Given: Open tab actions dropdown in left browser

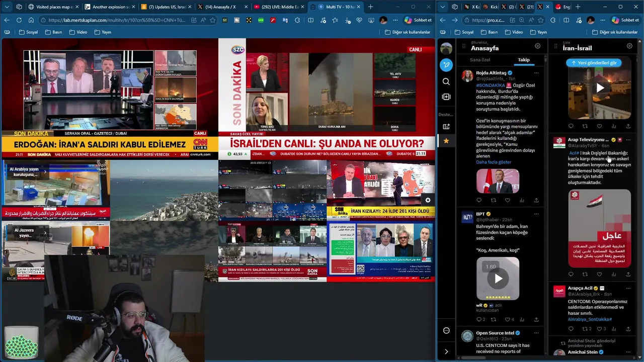Looking at the screenshot, I should point(8,7).
